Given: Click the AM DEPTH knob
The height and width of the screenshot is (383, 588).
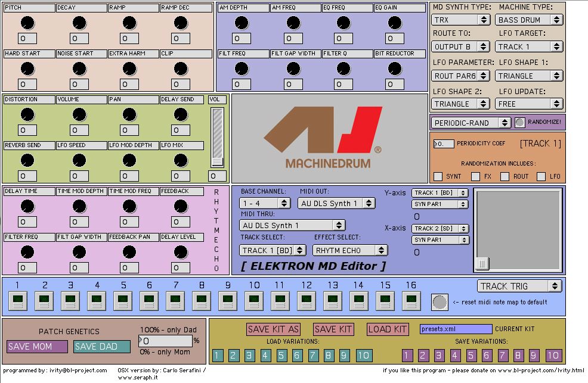Looking at the screenshot, I should click(x=242, y=23).
